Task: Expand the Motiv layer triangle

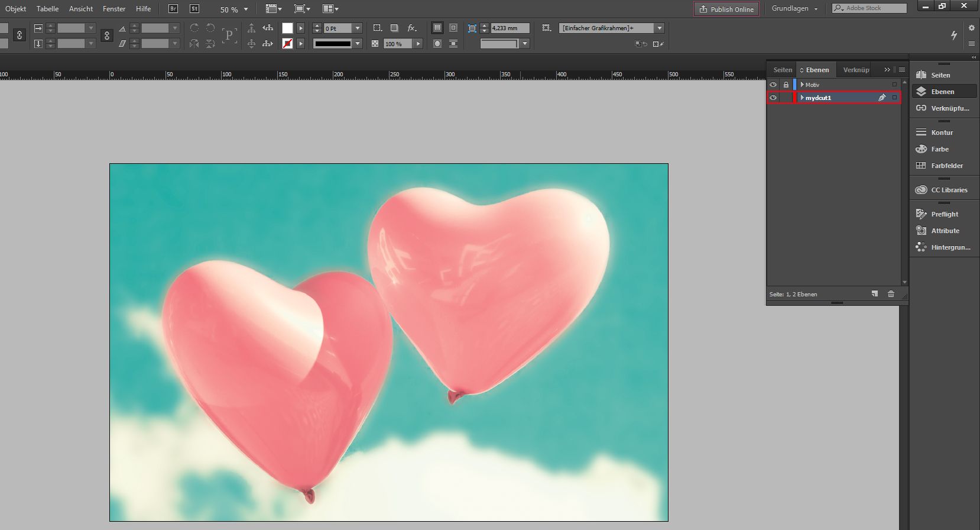Action: (x=802, y=85)
